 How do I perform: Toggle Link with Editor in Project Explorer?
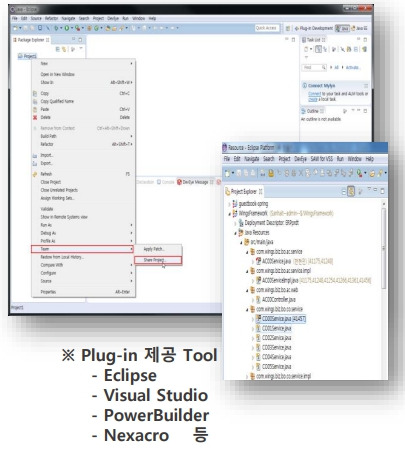(351, 191)
